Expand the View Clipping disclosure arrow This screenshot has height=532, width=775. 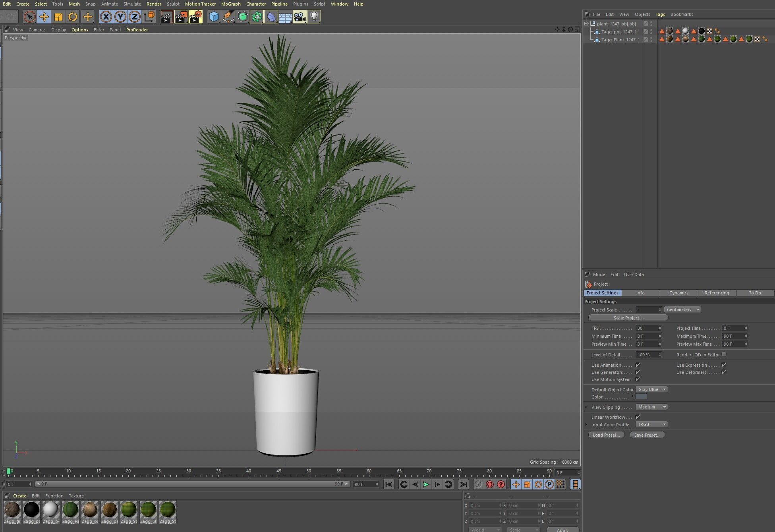[586, 407]
